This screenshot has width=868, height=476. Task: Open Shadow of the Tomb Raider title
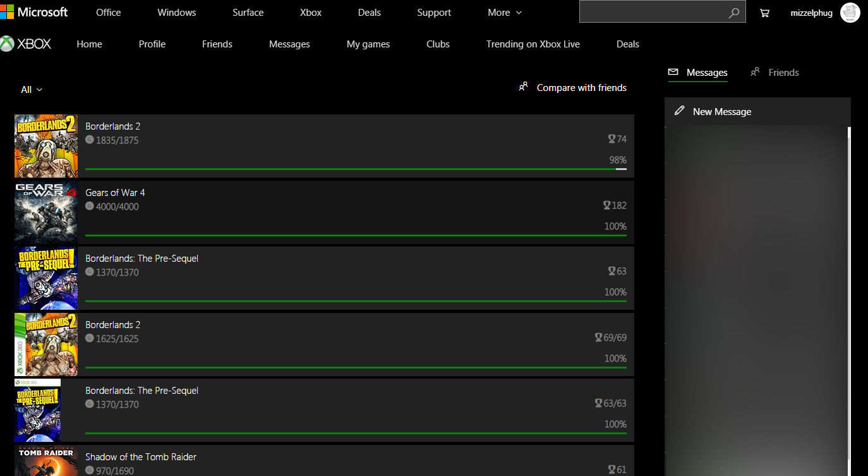141,456
